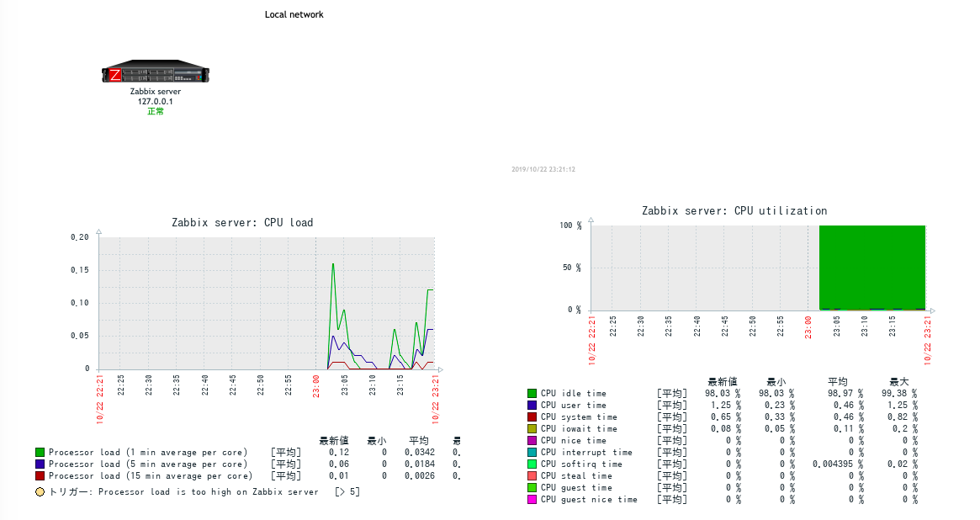Pick the CPU nice time legend swatch
The width and height of the screenshot is (980, 520).
tap(532, 441)
